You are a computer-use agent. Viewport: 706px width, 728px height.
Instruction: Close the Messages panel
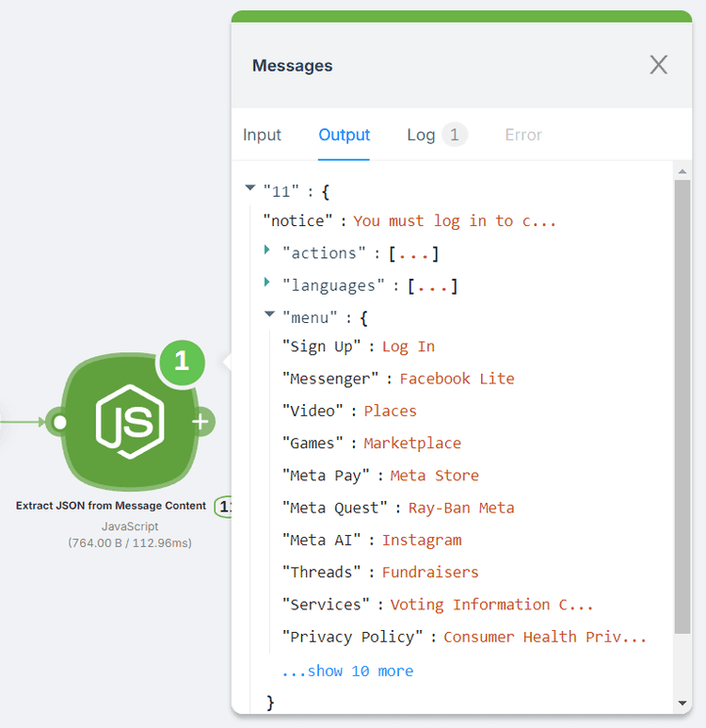[x=658, y=65]
